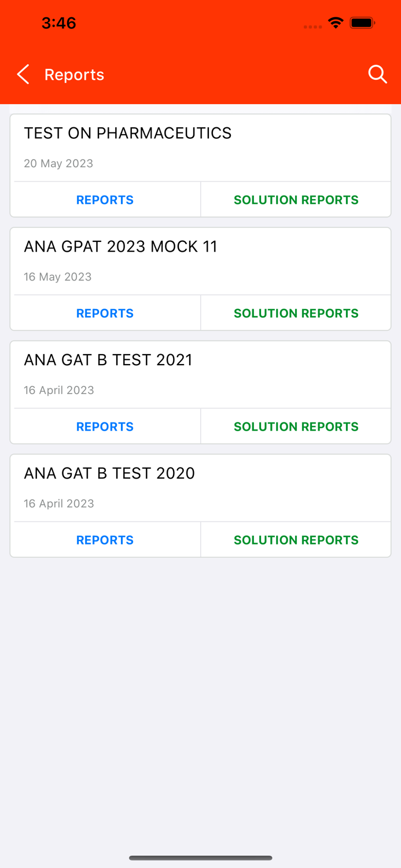Image resolution: width=401 pixels, height=868 pixels.
Task: Open the search icon in the header
Action: (x=377, y=74)
